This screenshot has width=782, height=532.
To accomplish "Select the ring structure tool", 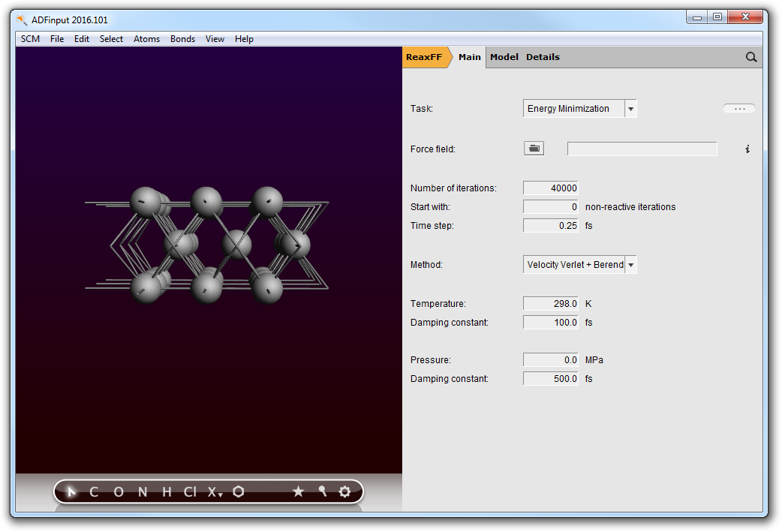I will point(239,491).
